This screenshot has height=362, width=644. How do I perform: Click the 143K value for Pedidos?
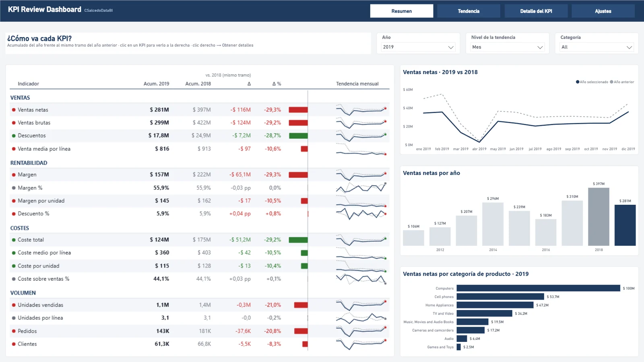(x=163, y=331)
